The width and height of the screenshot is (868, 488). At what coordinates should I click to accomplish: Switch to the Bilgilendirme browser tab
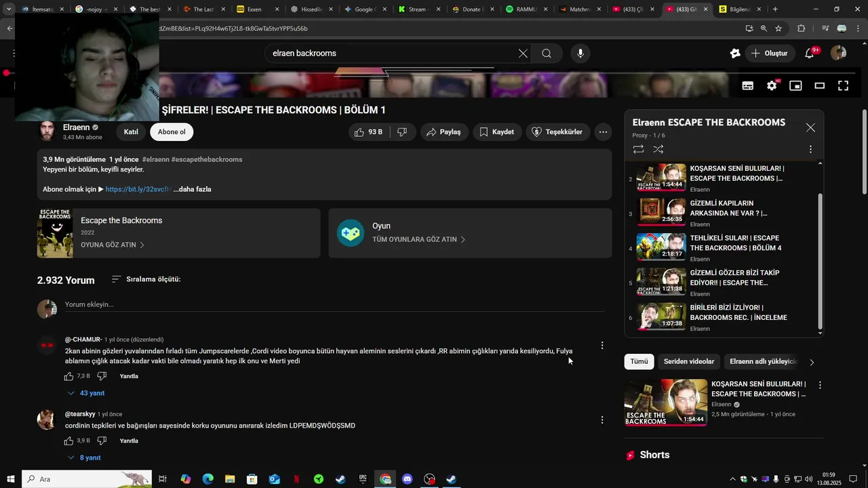(x=739, y=9)
